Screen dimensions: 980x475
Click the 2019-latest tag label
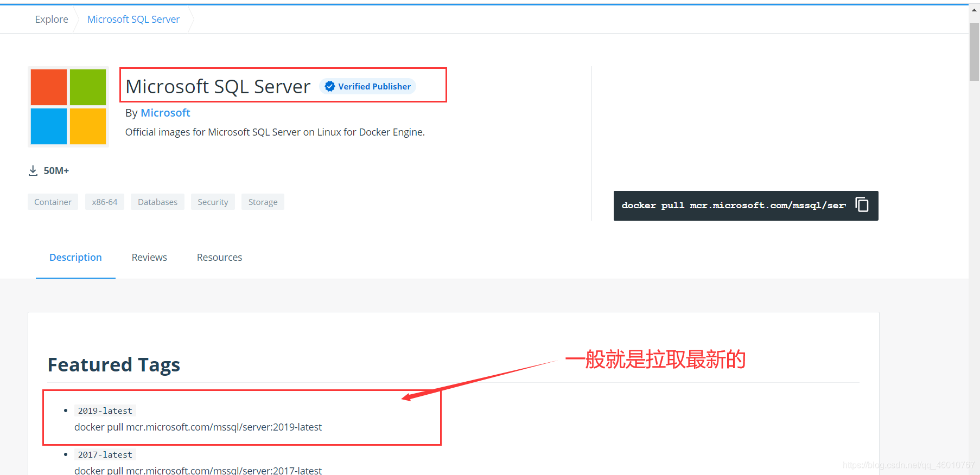(x=105, y=410)
